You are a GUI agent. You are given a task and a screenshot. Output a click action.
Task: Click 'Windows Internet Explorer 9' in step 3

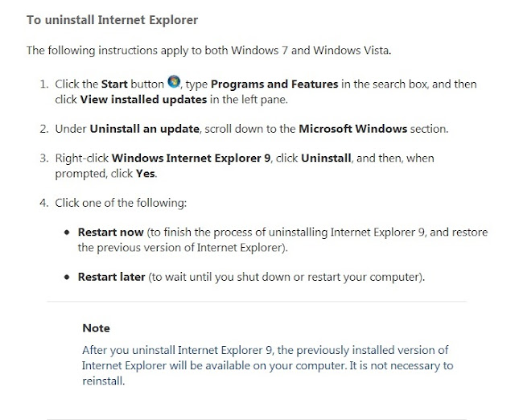[x=192, y=158]
